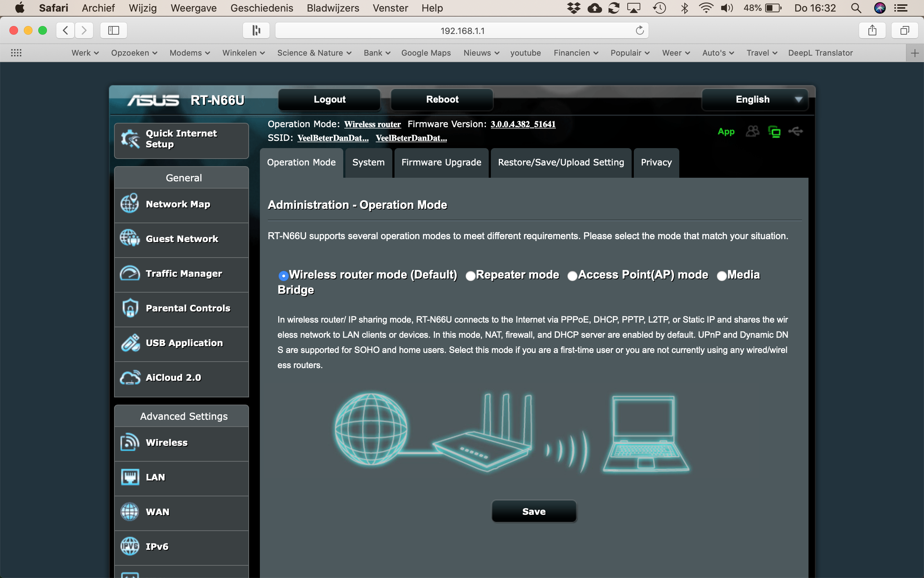Expand the Winkelen bookmarks folder
This screenshot has height=578, width=924.
pyautogui.click(x=244, y=53)
